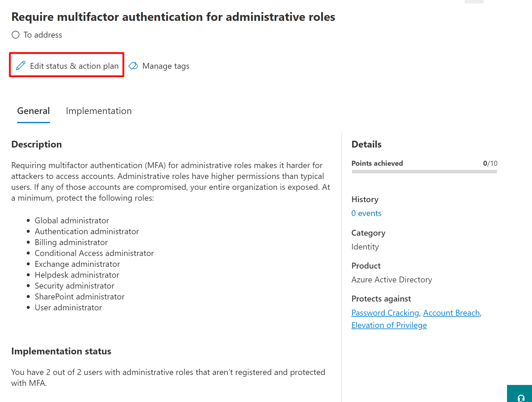Screen dimensions: 532x402
Task: Switch to the Implementation tab
Action: point(99,111)
